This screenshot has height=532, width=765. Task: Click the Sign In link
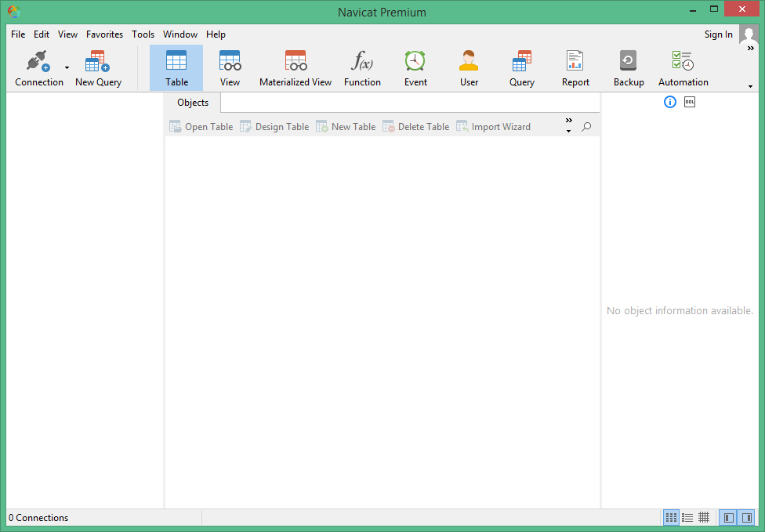pyautogui.click(x=718, y=34)
